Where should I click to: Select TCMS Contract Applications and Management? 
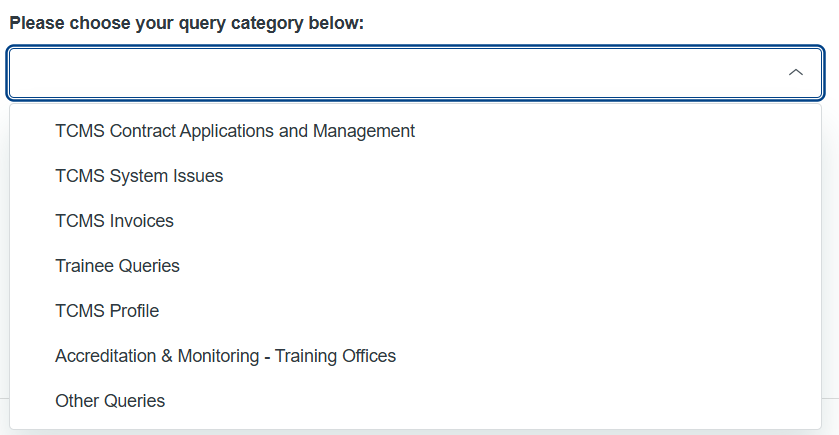(x=235, y=131)
